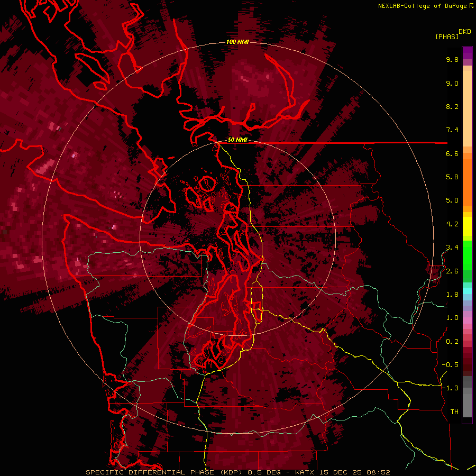Click the 08:52 timestamp in the caption

(x=378, y=472)
